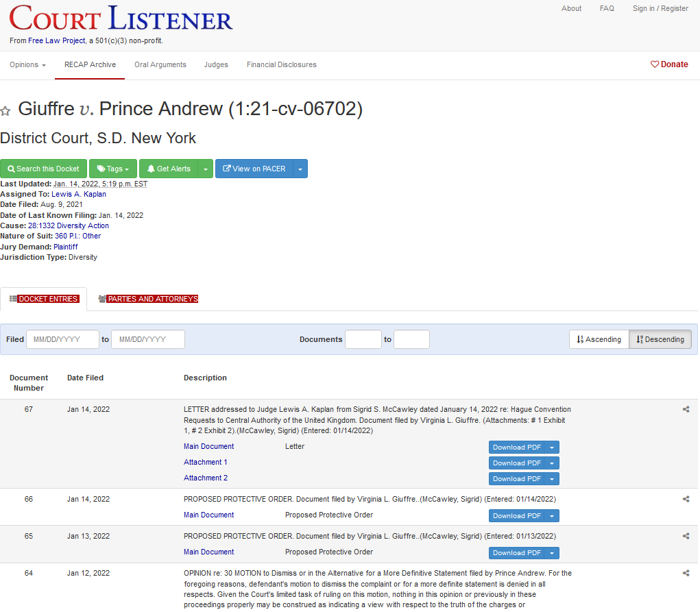Image resolution: width=700 pixels, height=612 pixels.
Task: Select Ascending sort order
Action: coord(599,339)
